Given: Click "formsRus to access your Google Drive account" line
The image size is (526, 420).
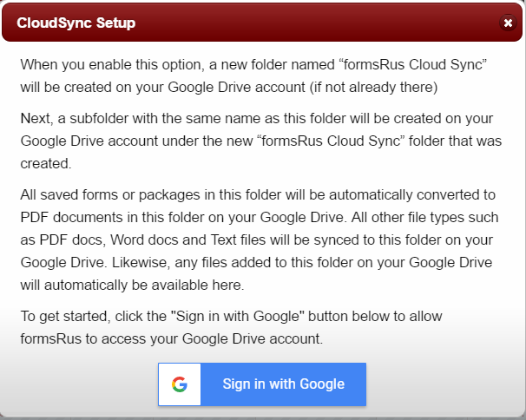Looking at the screenshot, I should pyautogui.click(x=172, y=338).
